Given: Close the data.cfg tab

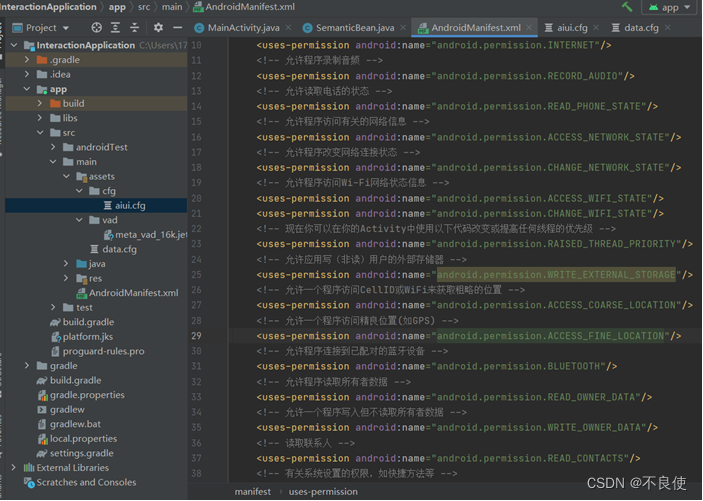Looking at the screenshot, I should pos(668,28).
